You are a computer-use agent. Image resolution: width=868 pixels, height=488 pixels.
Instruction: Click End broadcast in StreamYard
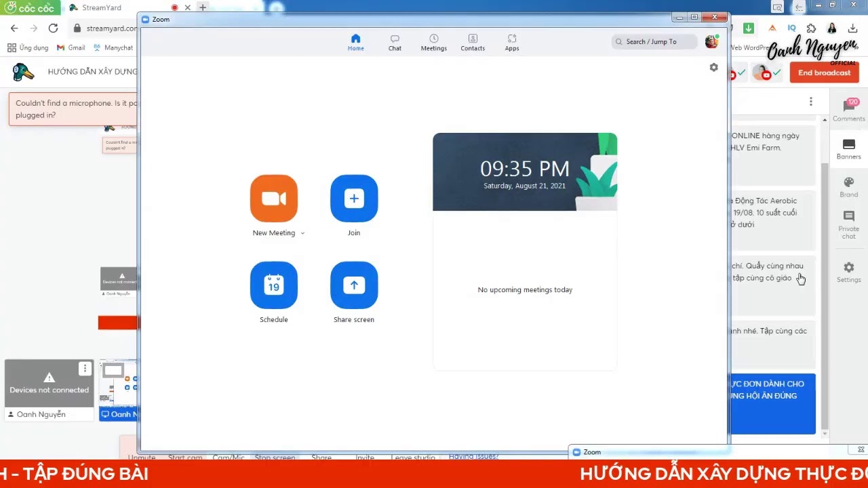pyautogui.click(x=824, y=73)
